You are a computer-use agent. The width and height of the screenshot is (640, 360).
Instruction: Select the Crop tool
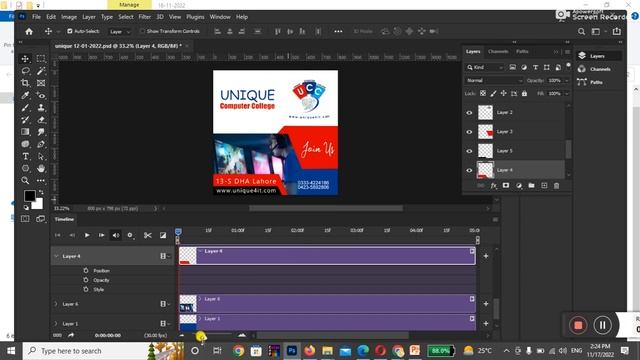point(25,83)
